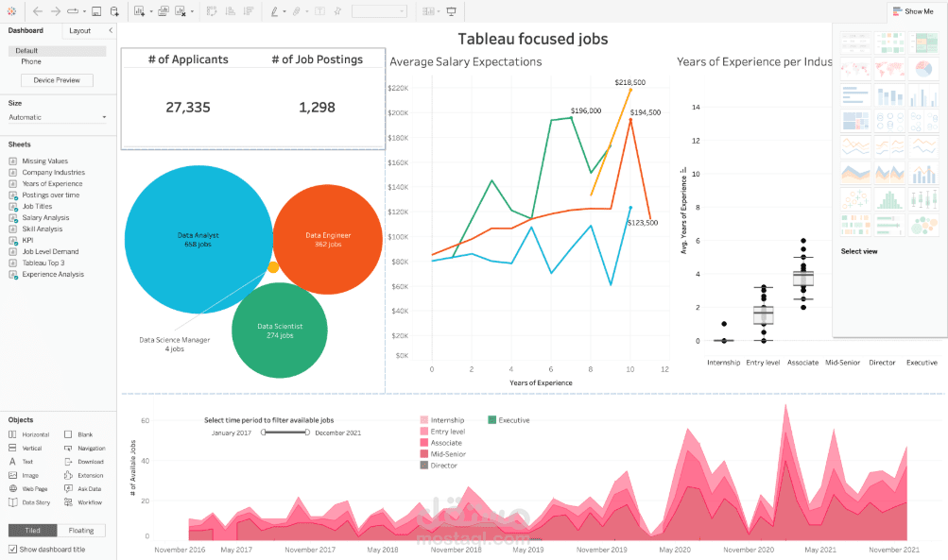Viewport: 948px width, 560px height.
Task: Select the Job Level Demand sheet
Action: click(x=50, y=251)
